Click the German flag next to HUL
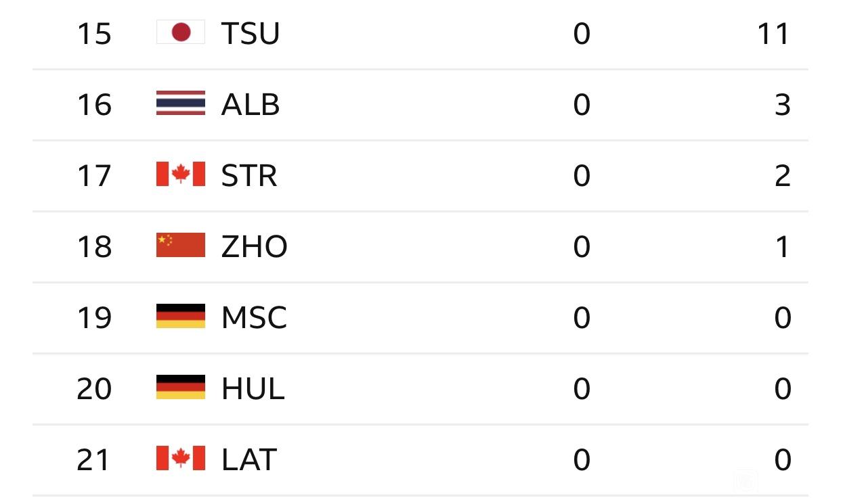Viewport: 841px width, 504px height. tap(181, 387)
